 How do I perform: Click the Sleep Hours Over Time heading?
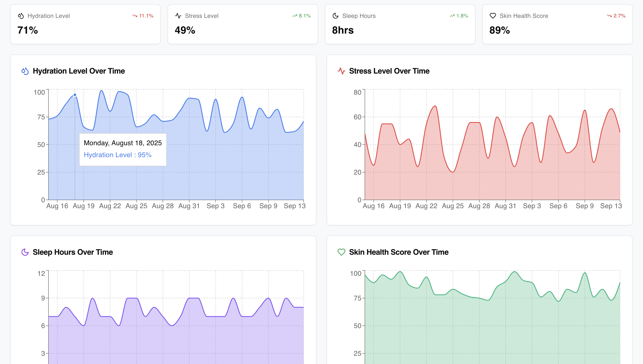click(73, 252)
